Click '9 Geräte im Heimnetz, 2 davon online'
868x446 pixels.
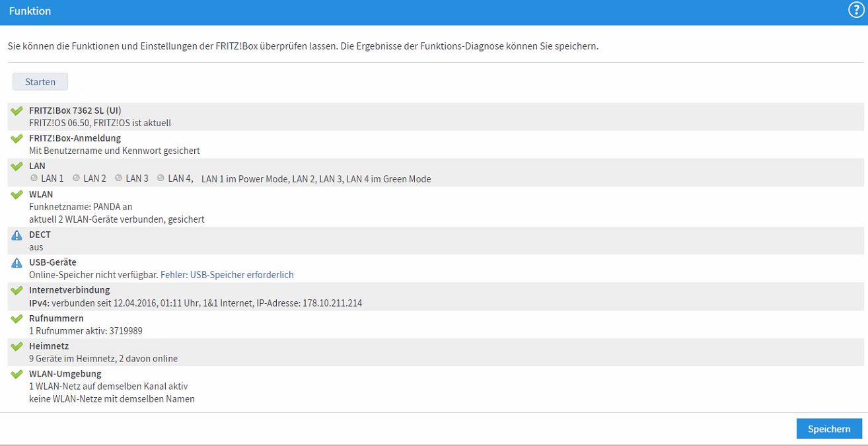click(x=103, y=359)
